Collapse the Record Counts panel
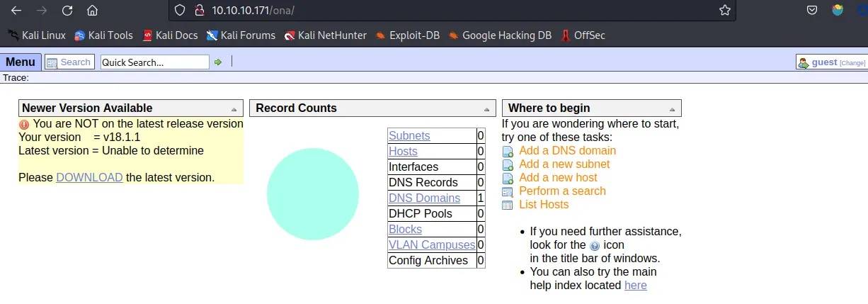The height and width of the screenshot is (304, 868). (x=486, y=109)
